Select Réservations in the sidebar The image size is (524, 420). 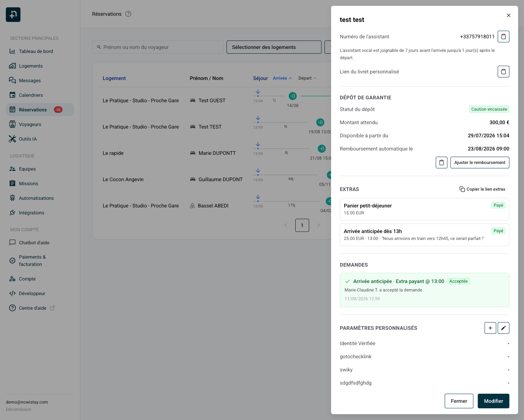40,110
